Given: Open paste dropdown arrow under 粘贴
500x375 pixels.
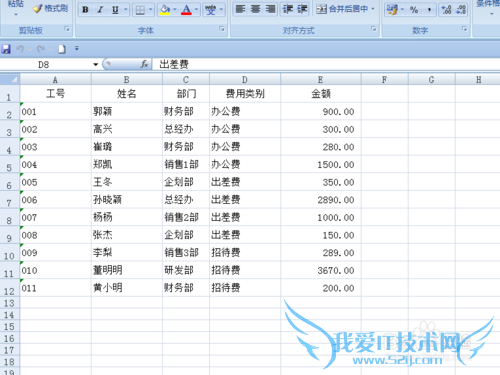Looking at the screenshot, I should pos(16,14).
